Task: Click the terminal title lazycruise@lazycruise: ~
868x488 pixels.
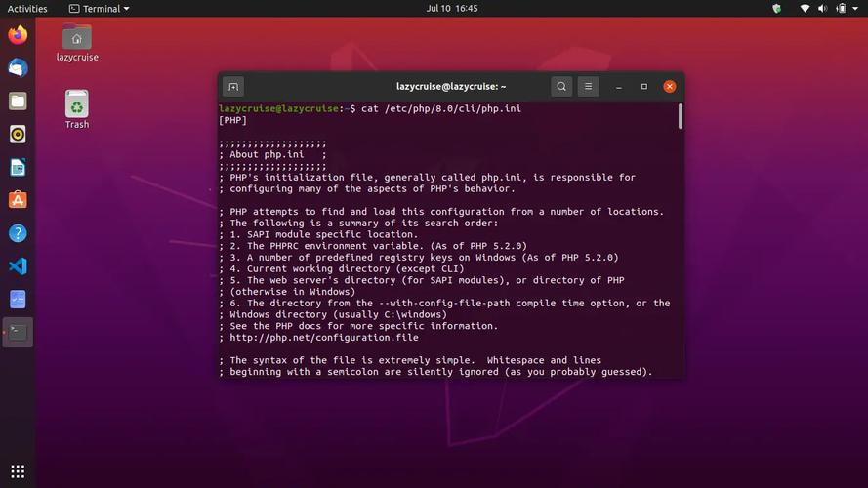Action: (451, 86)
